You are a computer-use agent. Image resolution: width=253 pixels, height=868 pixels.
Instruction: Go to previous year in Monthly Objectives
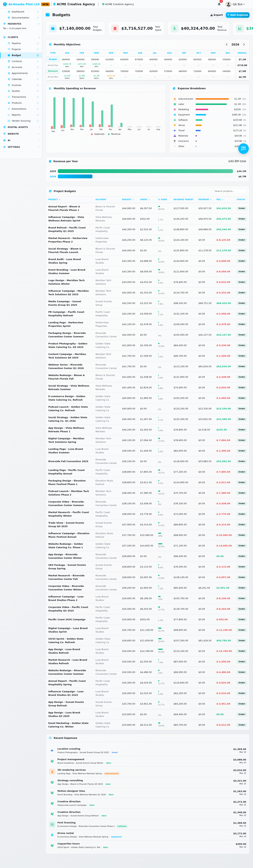point(227,44)
